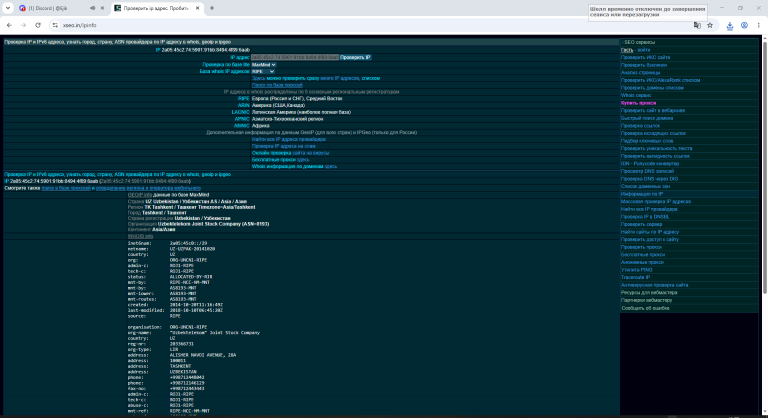Open a new browser tab
This screenshot has height=418, width=768.
212,8
